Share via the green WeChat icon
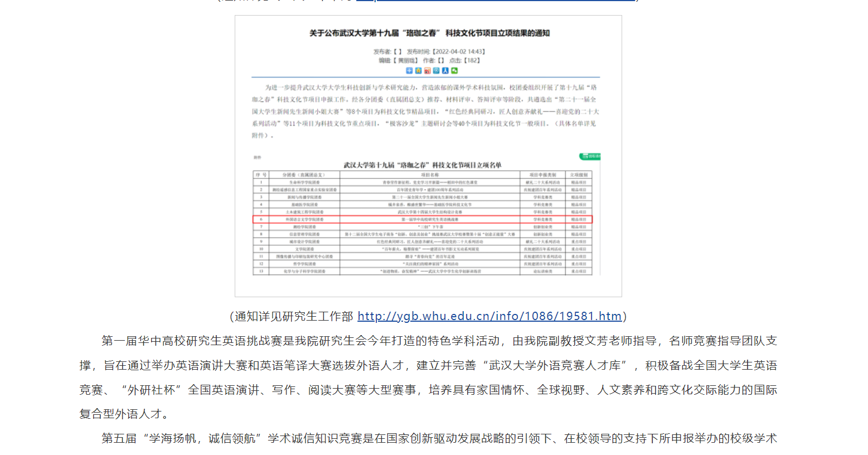 (x=454, y=71)
